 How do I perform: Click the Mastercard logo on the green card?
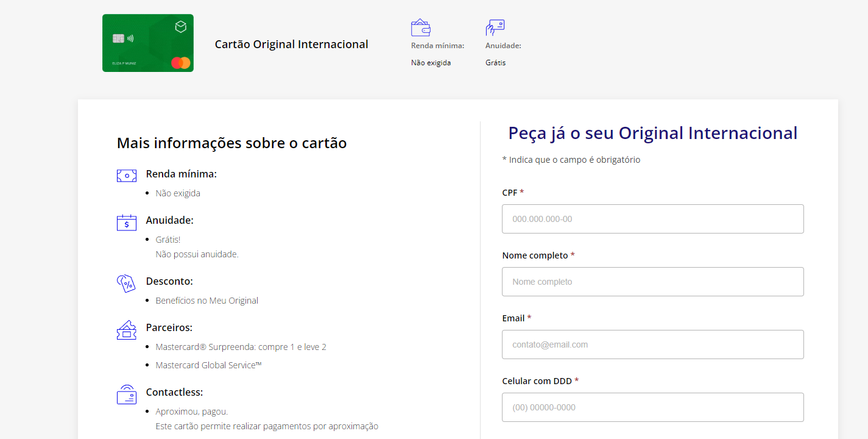[181, 63]
